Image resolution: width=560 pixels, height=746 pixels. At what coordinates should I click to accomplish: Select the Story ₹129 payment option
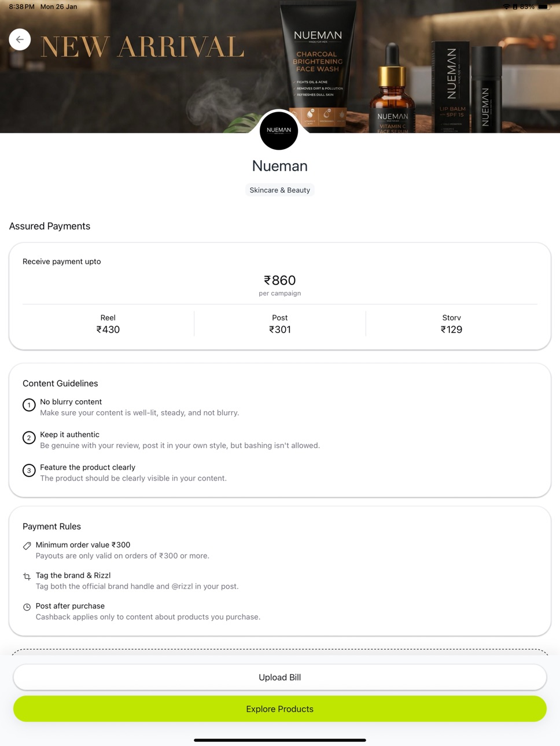451,324
